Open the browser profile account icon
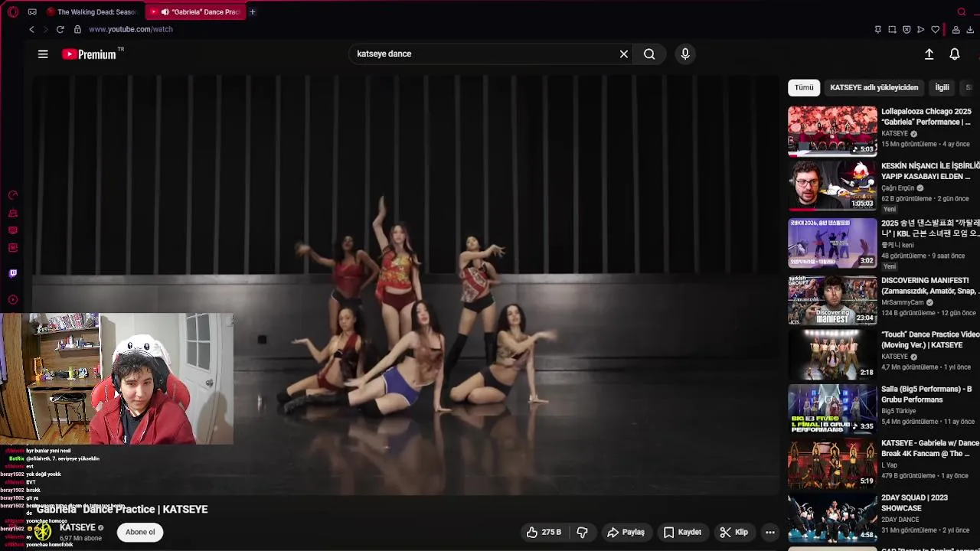Screen dimensions: 980x551 [956, 29]
